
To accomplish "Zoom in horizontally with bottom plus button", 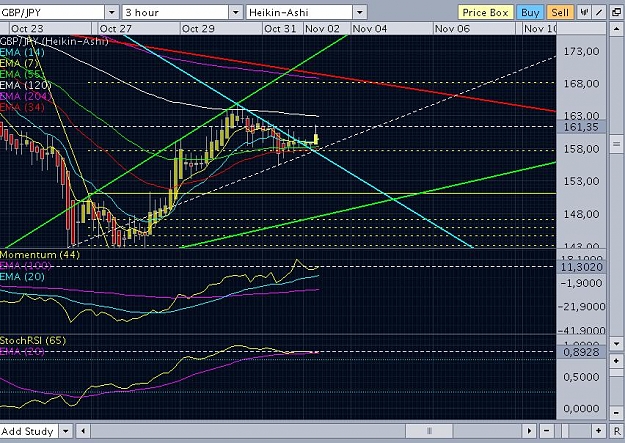I will pyautogui.click(x=598, y=431).
